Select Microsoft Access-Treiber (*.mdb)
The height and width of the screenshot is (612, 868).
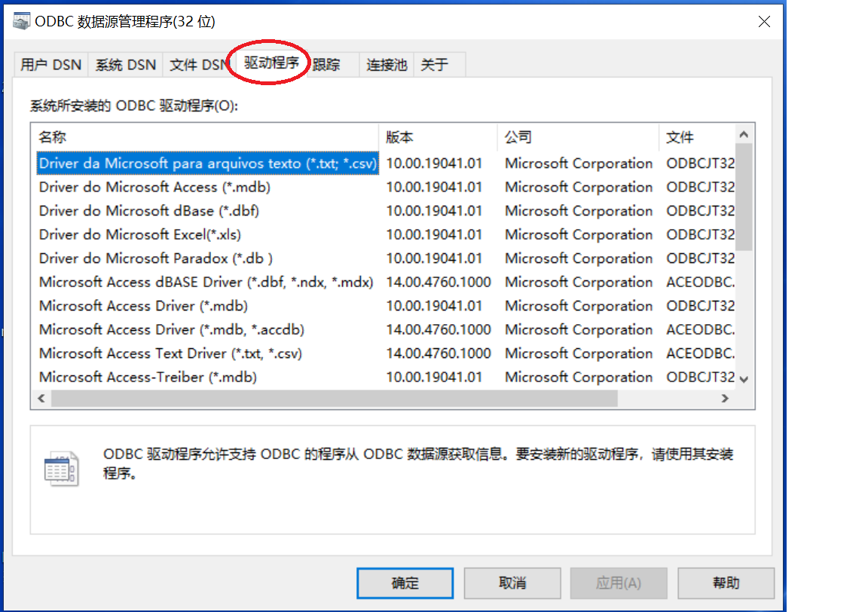[x=385, y=378]
